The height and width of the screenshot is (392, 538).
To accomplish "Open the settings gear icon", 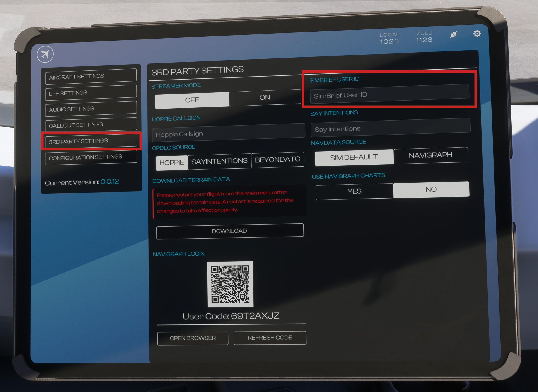I will (477, 34).
